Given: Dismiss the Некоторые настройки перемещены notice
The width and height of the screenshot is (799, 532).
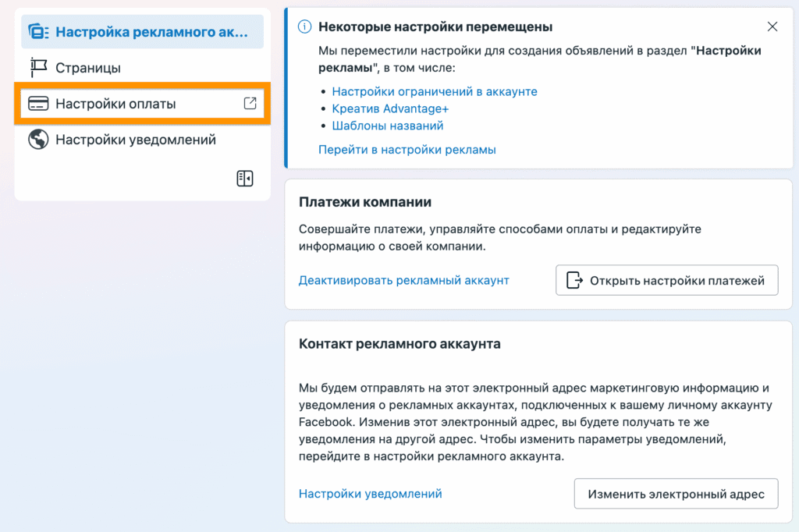Looking at the screenshot, I should coord(772,27).
